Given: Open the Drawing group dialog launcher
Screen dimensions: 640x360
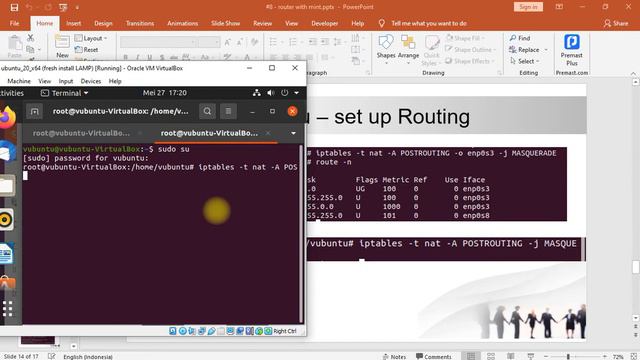Looking at the screenshot, I should [x=500, y=73].
